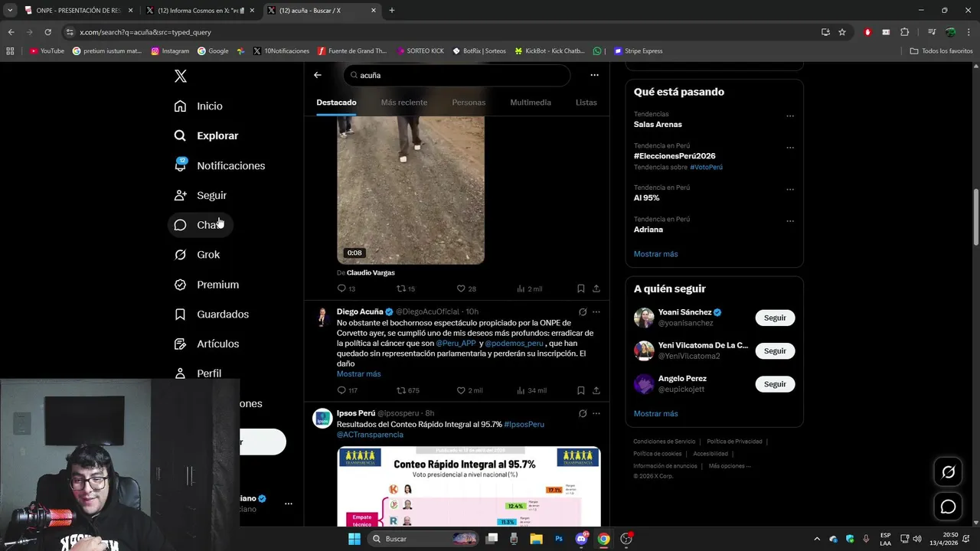Go to Inicio in sidebar
This screenshot has height=551, width=980.
click(x=198, y=106)
